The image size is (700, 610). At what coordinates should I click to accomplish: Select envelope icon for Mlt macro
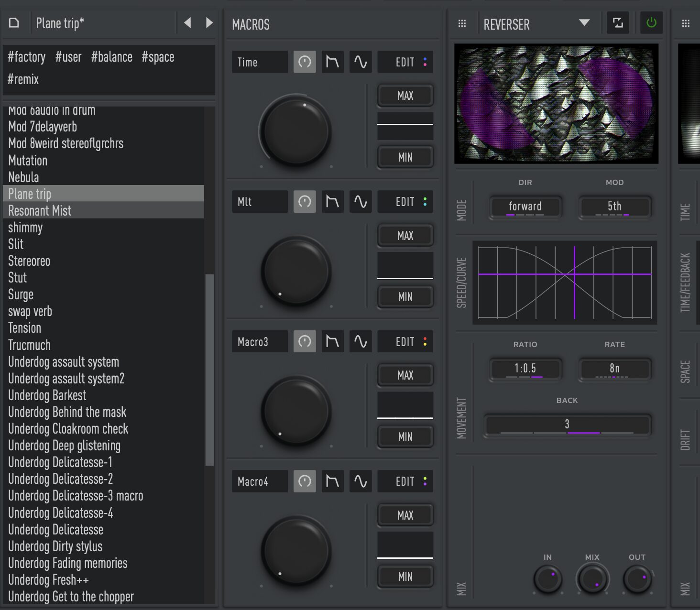332,201
